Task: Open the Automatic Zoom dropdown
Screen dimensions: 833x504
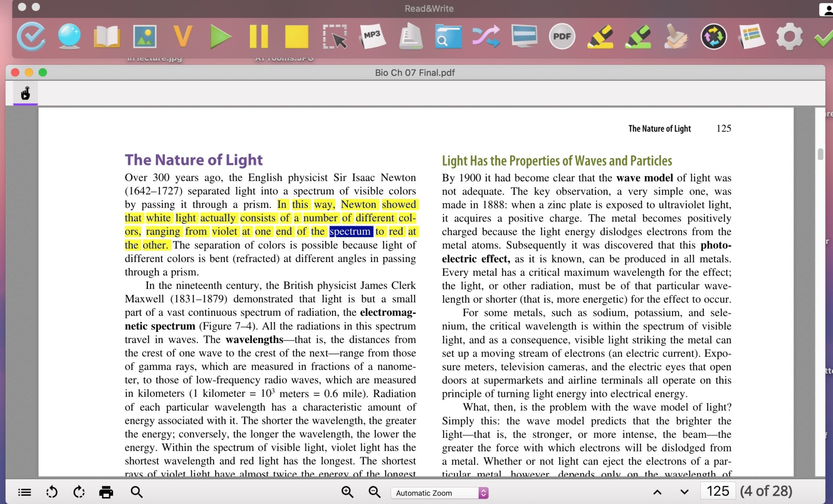Action: (x=439, y=493)
